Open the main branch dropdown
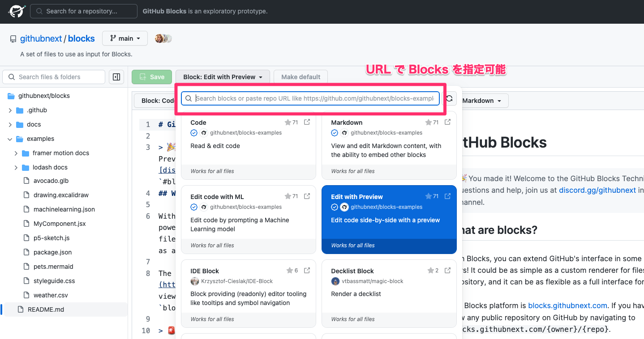 (125, 38)
